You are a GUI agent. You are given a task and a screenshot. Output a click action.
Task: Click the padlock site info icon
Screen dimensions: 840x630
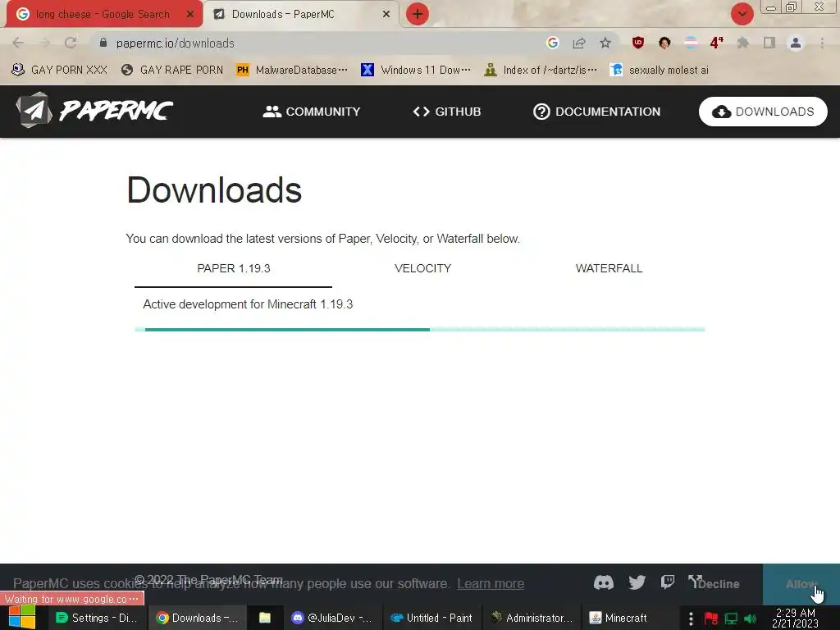pyautogui.click(x=103, y=43)
